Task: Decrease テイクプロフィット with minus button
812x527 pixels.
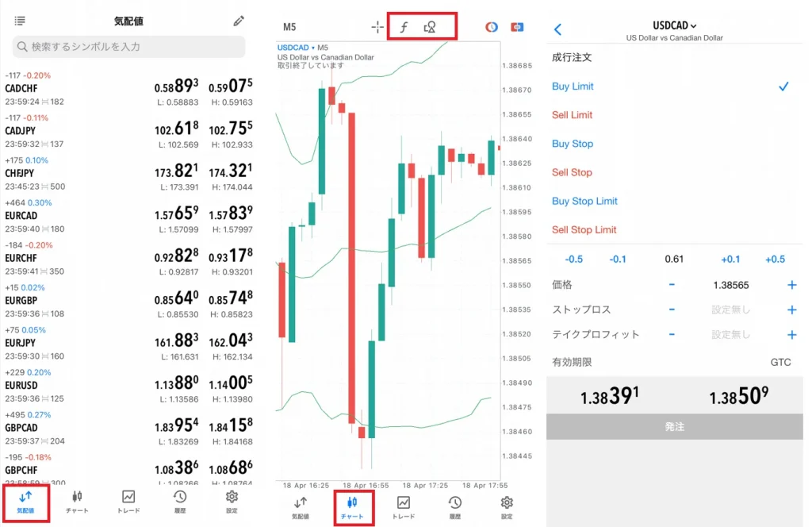Action: pyautogui.click(x=672, y=334)
